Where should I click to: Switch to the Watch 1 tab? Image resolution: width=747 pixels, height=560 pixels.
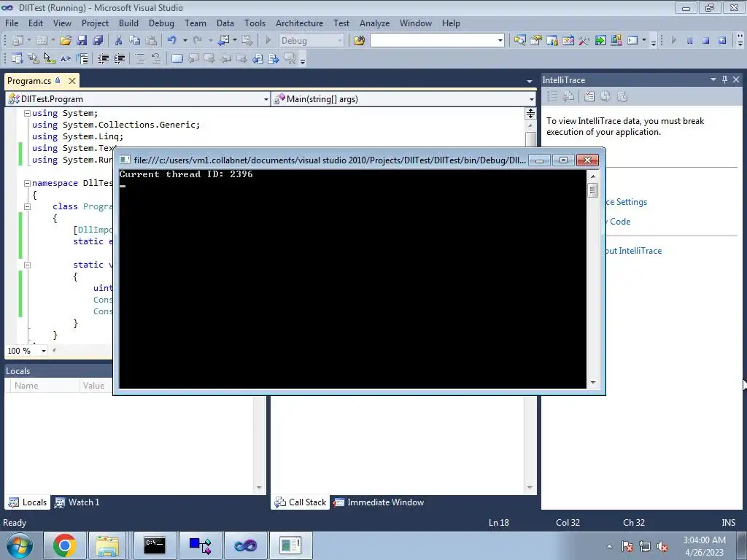click(x=77, y=502)
